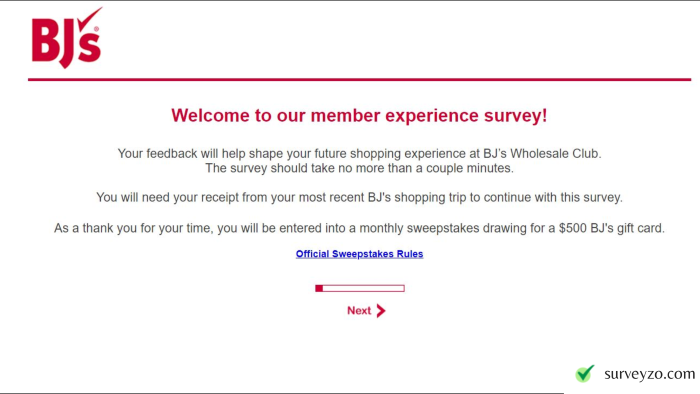Click the "You will need your receipt" sentence
Viewport: 700px width, 394px height.
[x=359, y=197]
